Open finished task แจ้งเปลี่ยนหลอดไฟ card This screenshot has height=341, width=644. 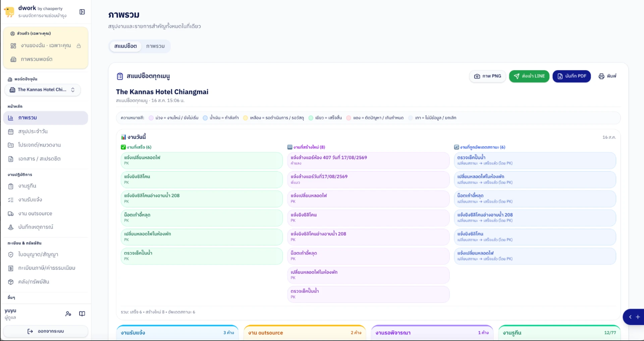(202, 161)
